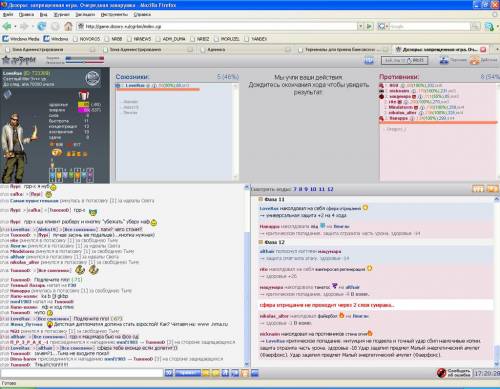This screenshot has height=389, width=500.
Task: Click the Firefox Home toolbar icon
Action: pos(68,26)
